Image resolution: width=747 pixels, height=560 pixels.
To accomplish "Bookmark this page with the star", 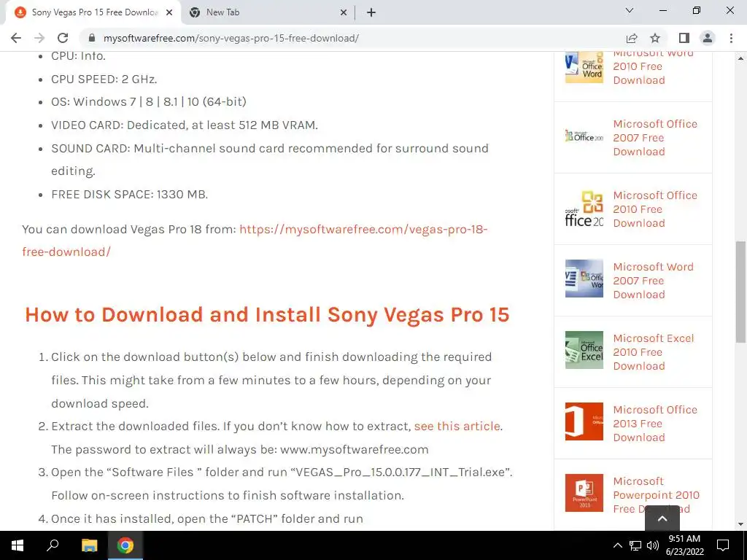I will [x=655, y=38].
